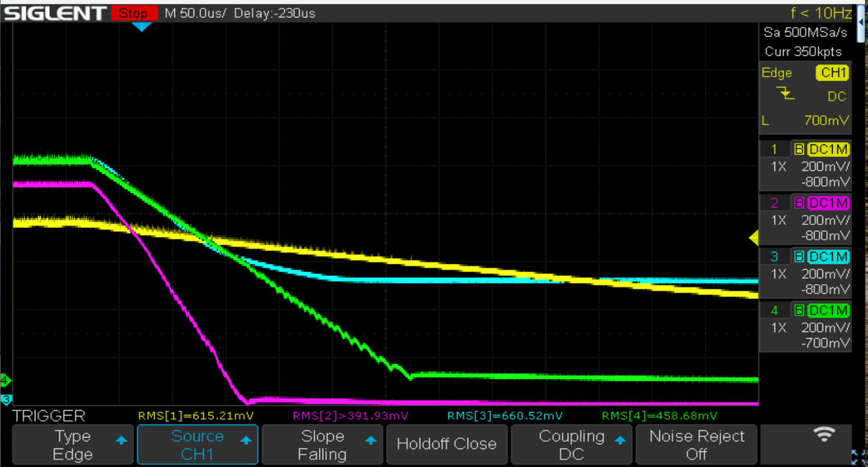Toggle the Noise Reject Off softkey

697,445
